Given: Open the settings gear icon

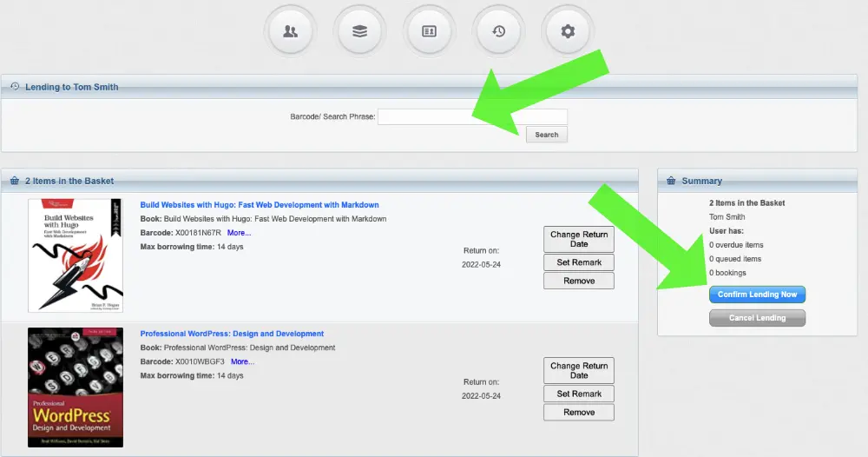Looking at the screenshot, I should coord(568,31).
